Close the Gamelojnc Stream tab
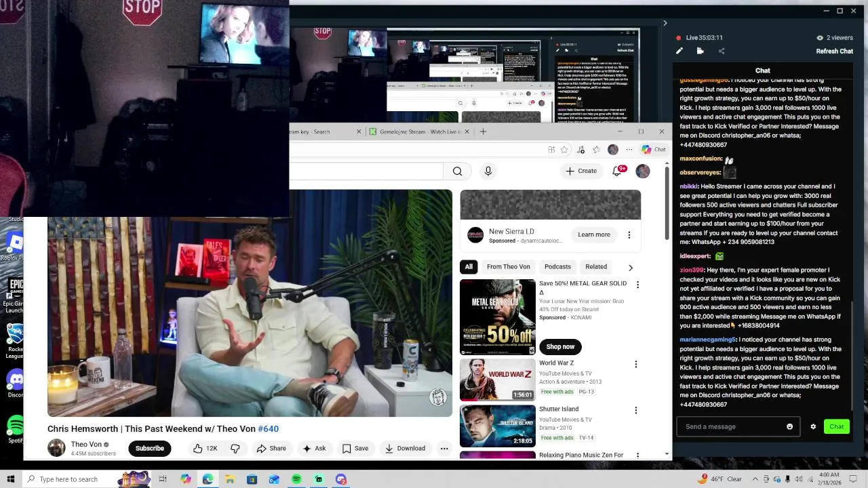The image size is (868, 488). pyautogui.click(x=467, y=131)
